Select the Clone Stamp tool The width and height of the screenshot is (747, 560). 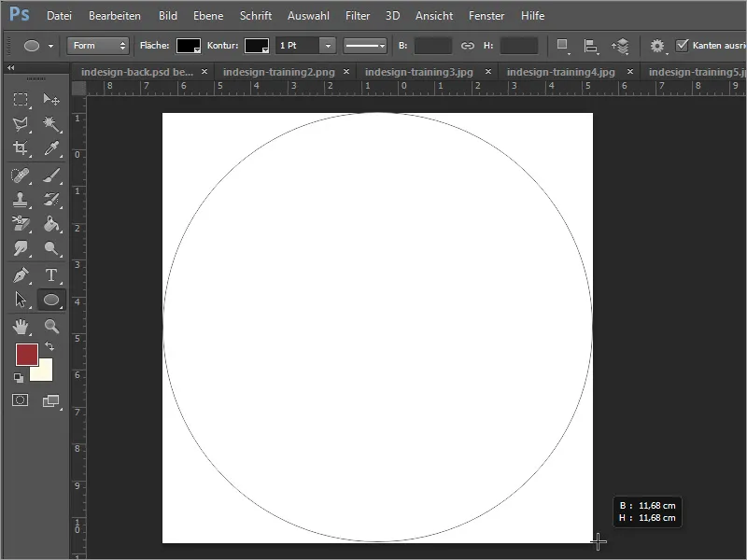coord(20,200)
